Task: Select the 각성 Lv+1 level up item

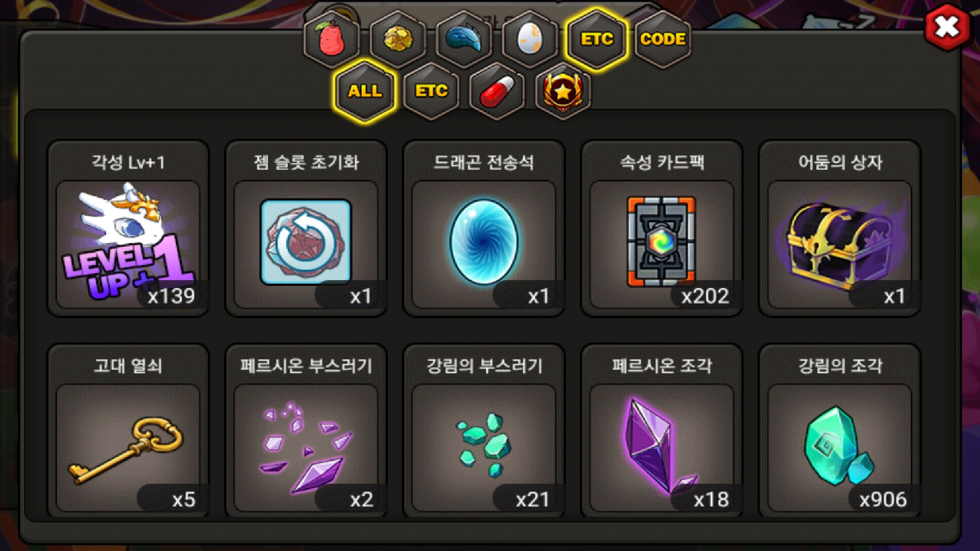Action: click(x=128, y=229)
